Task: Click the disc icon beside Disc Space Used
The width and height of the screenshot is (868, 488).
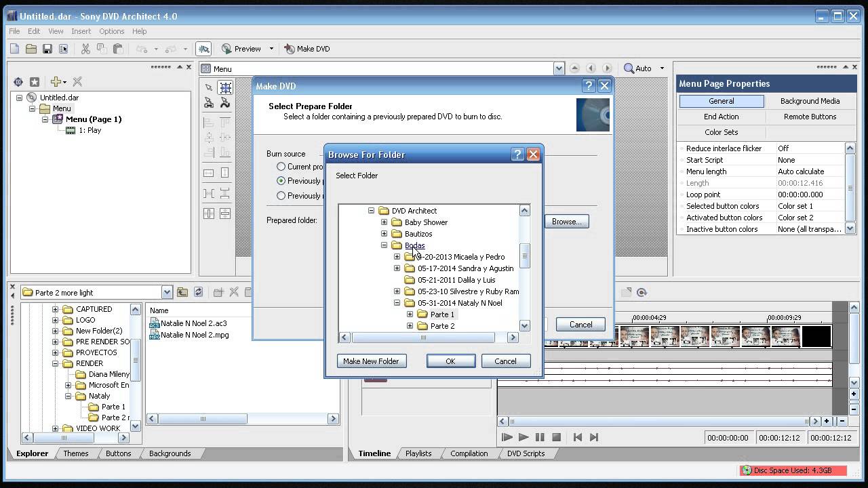Action: [747, 470]
